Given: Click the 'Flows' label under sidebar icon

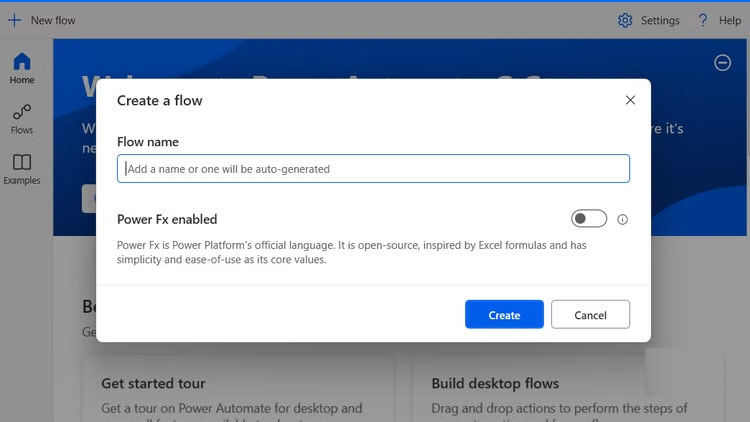Looking at the screenshot, I should [22, 130].
